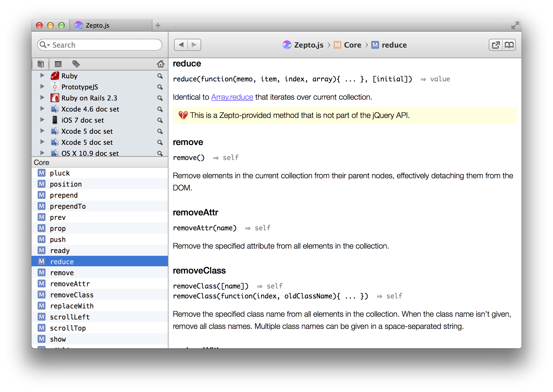This screenshot has width=553, height=392.
Task: Navigate forward with the right arrow button
Action: pos(194,45)
